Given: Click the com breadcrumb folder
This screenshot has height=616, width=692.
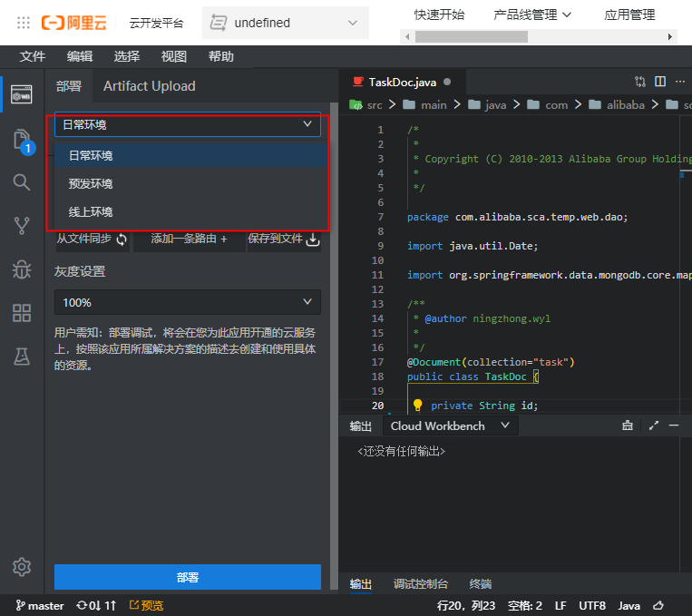Looking at the screenshot, I should point(547,105).
